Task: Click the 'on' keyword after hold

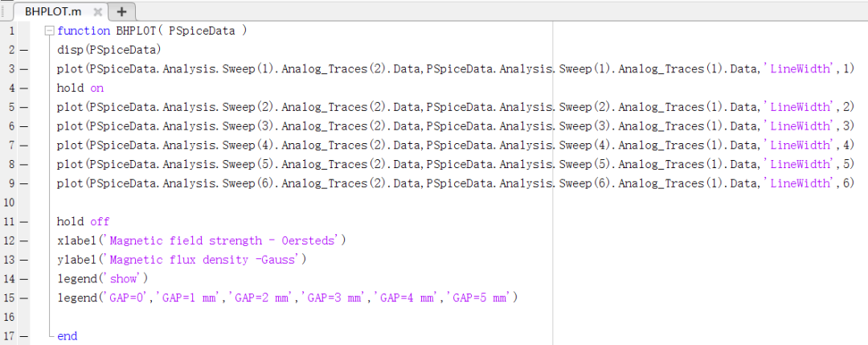Action: [x=96, y=88]
